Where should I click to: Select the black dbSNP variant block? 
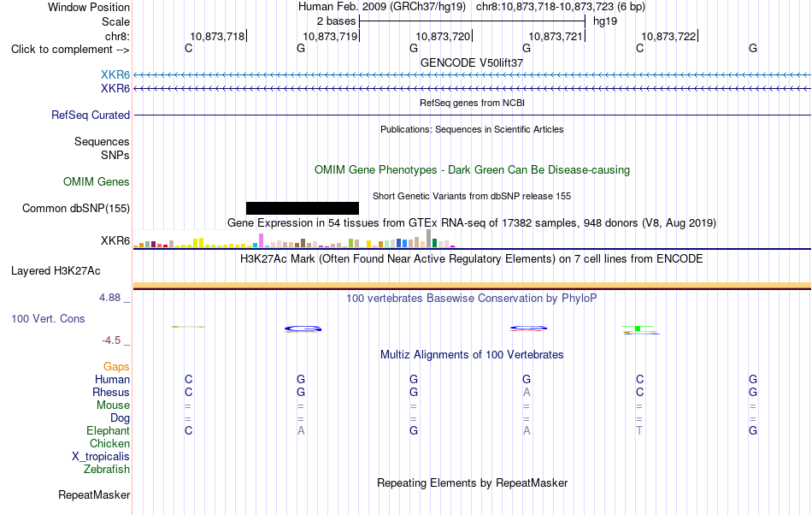click(x=303, y=208)
